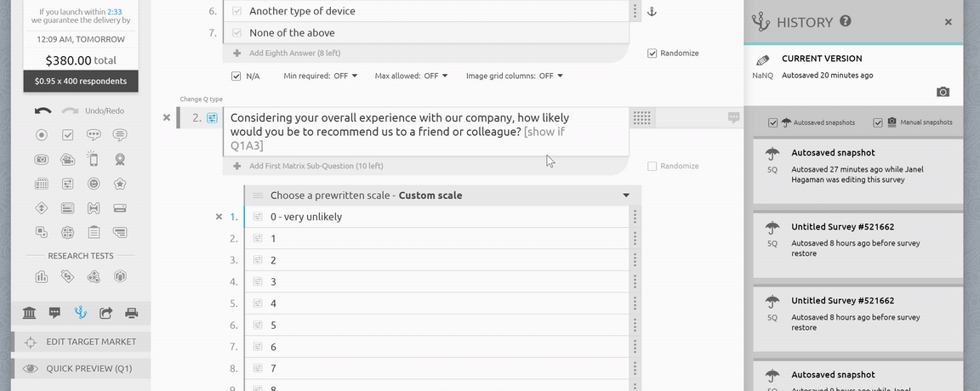Screen dimensions: 980x391
Task: Select the diamond up-down ranking icon
Action: click(41, 208)
